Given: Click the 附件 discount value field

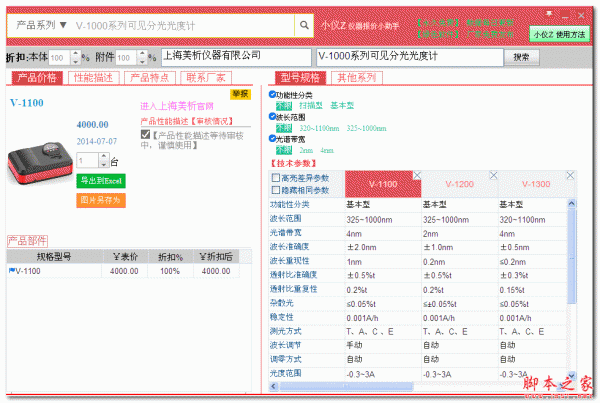Looking at the screenshot, I should pos(126,58).
